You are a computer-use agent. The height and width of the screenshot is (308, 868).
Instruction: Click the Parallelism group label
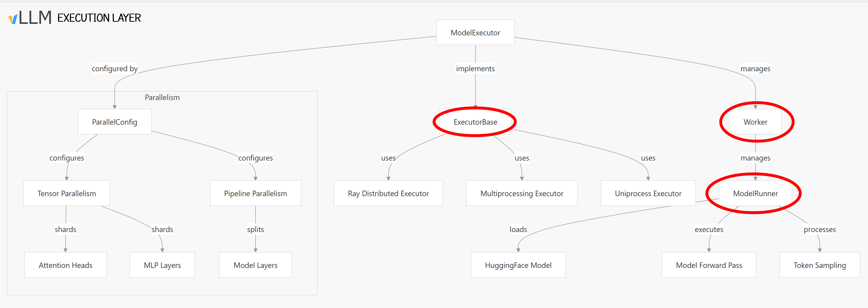point(162,97)
